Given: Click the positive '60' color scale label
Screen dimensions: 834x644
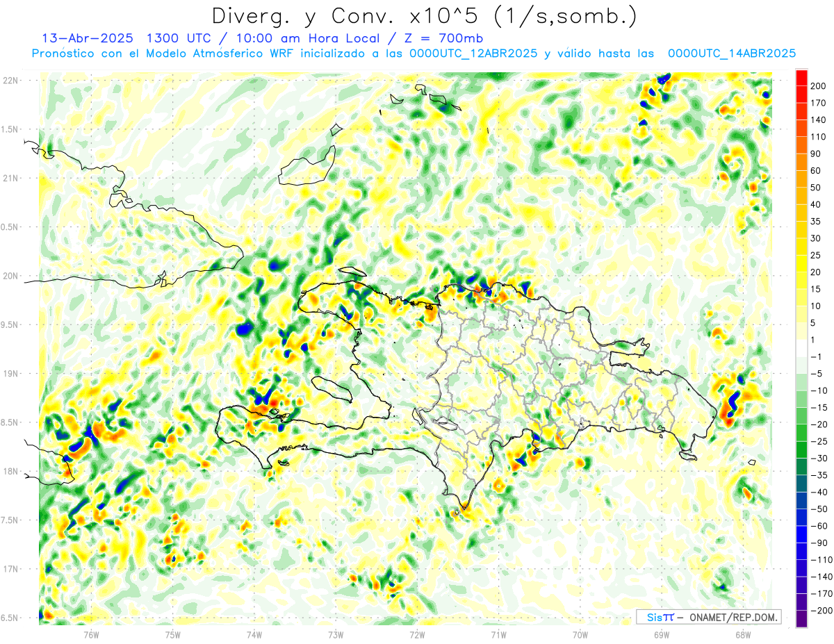Looking at the screenshot, I should coord(817,171).
